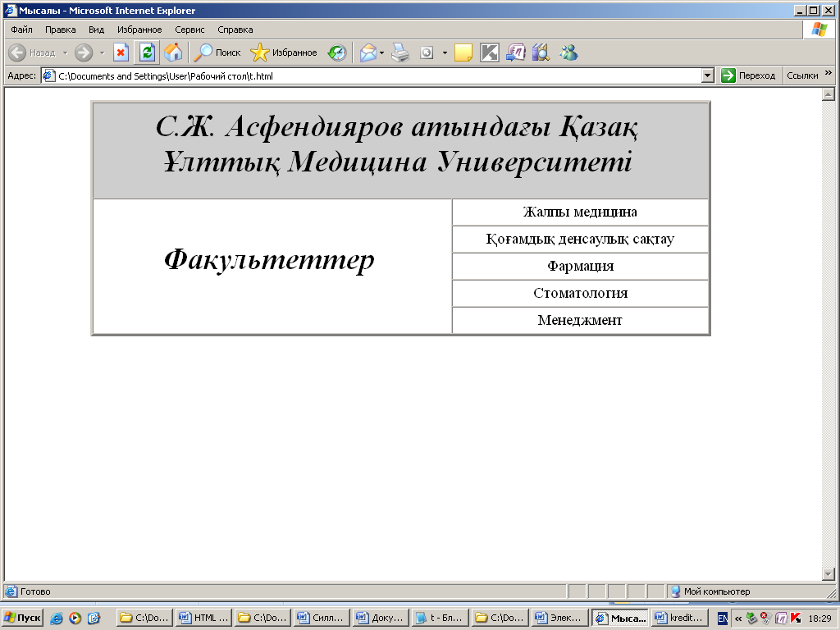Click the EN language indicator in tray

pos(722,619)
